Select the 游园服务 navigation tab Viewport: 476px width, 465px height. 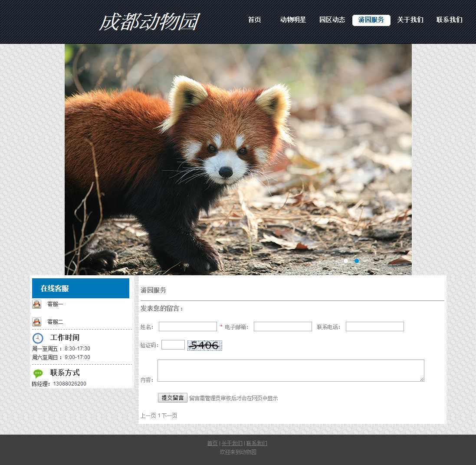(371, 20)
